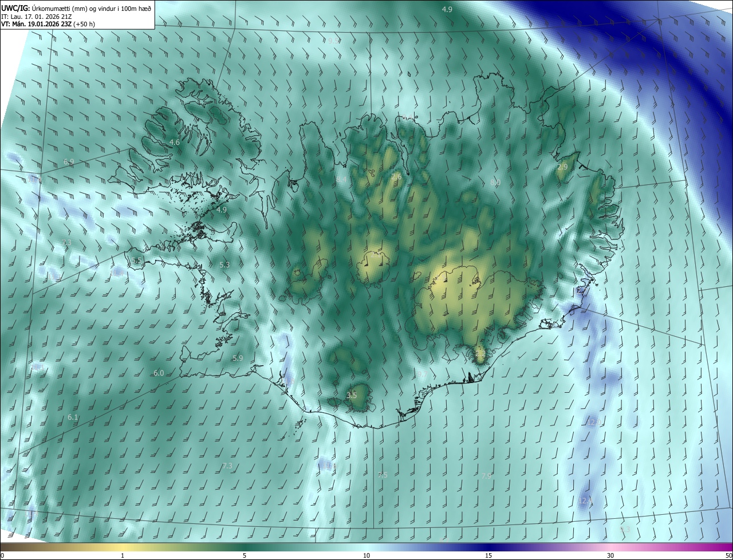The height and width of the screenshot is (560, 733).
Task: Click the 6.9 value west of the Westfjords
Action: (x=69, y=162)
